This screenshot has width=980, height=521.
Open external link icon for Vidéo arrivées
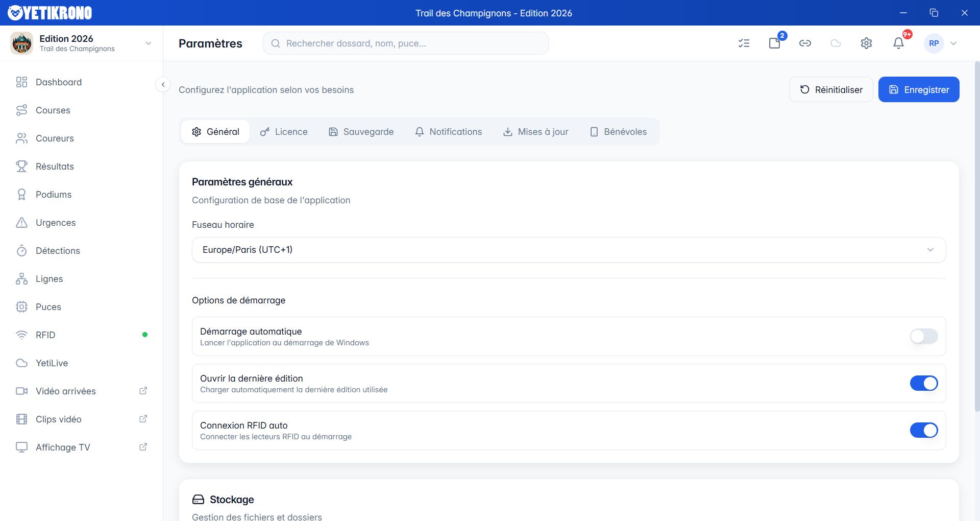point(143,391)
